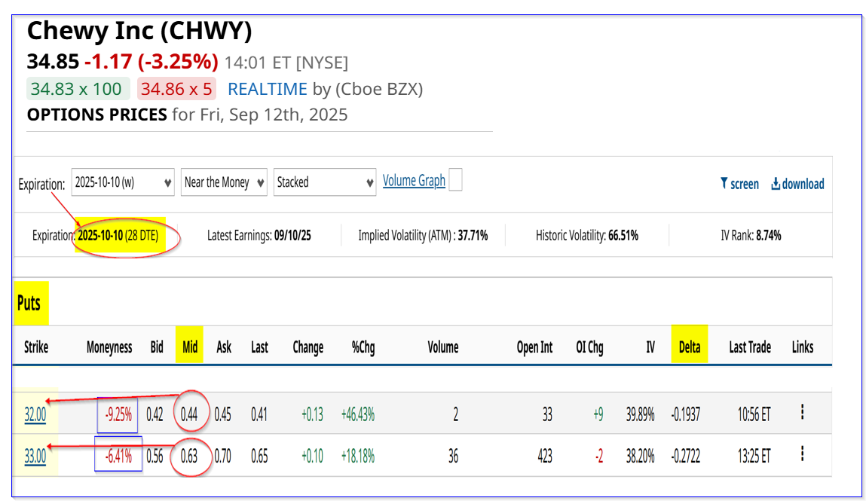Sort by the Moneyness column header
This screenshot has width=866, height=504.
(x=109, y=347)
